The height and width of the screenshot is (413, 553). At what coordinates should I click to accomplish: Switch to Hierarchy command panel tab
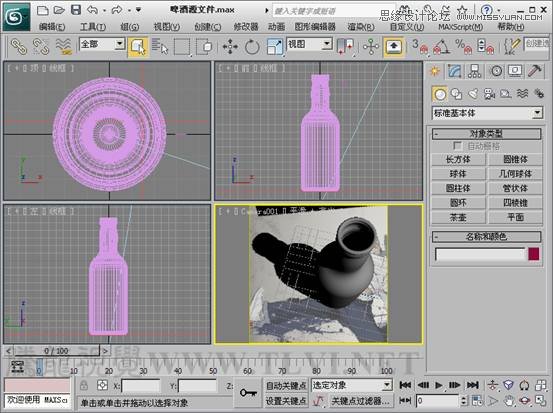tap(475, 71)
